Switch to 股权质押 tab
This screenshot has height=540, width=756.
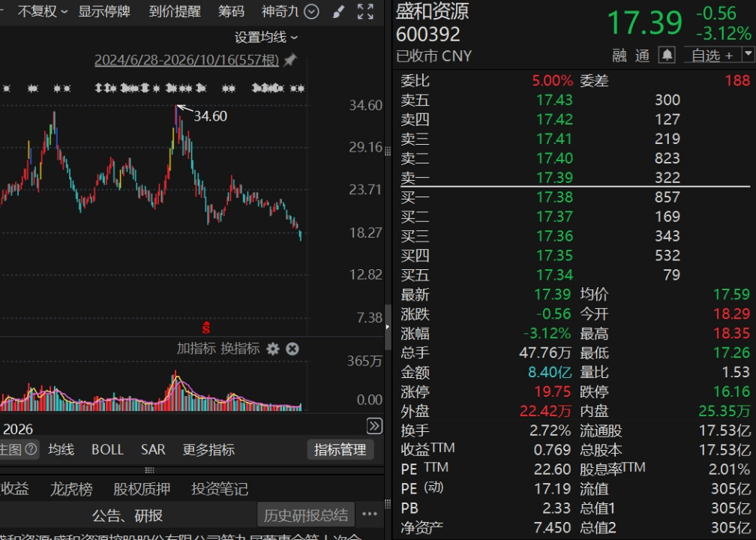(142, 489)
